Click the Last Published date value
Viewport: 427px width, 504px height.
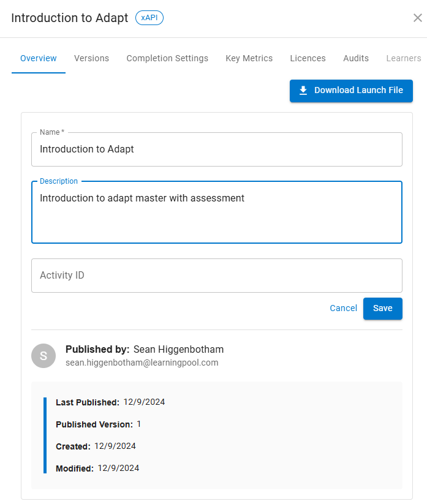[x=144, y=402]
